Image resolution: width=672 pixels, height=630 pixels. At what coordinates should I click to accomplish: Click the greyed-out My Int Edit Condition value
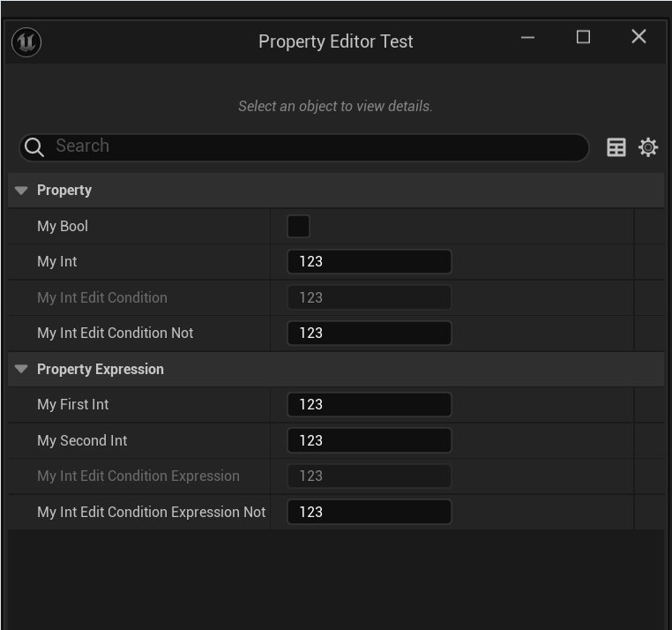[x=369, y=297]
